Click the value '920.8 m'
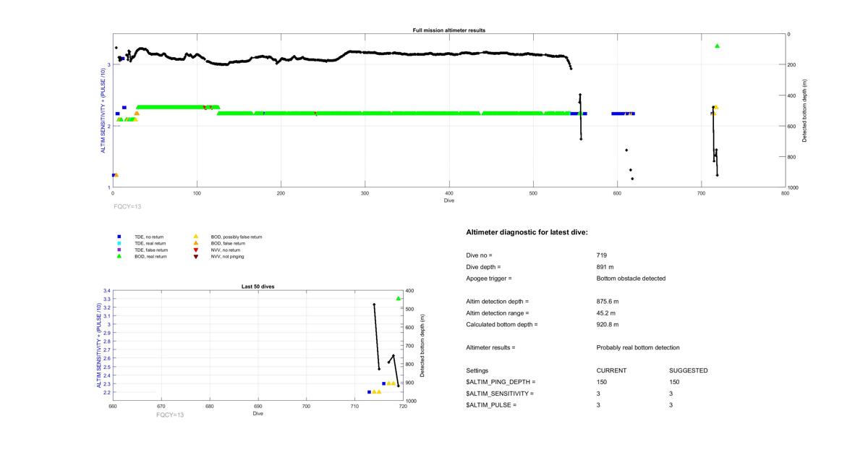Screen dimensions: 868x450 608,325
